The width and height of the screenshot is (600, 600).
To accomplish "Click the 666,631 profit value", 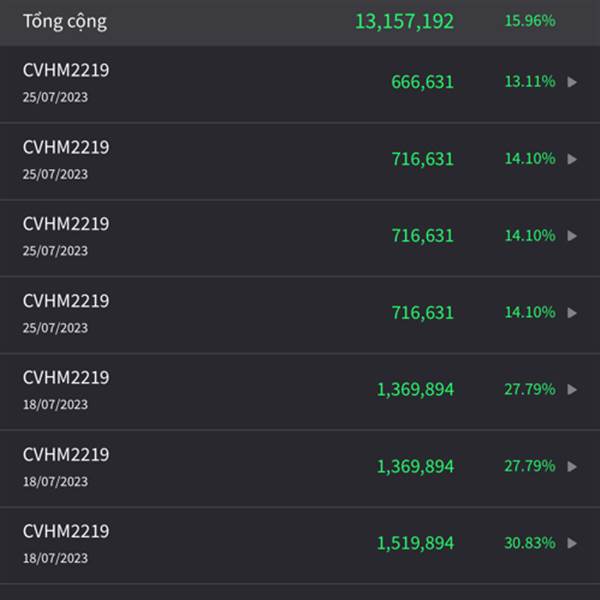I will tap(422, 82).
